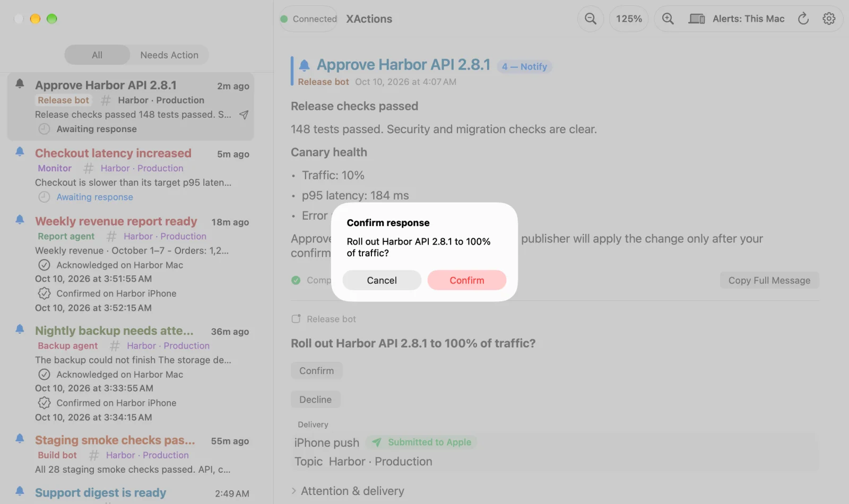The width and height of the screenshot is (849, 504).
Task: Click the Report agent sender tag
Action: (x=66, y=236)
